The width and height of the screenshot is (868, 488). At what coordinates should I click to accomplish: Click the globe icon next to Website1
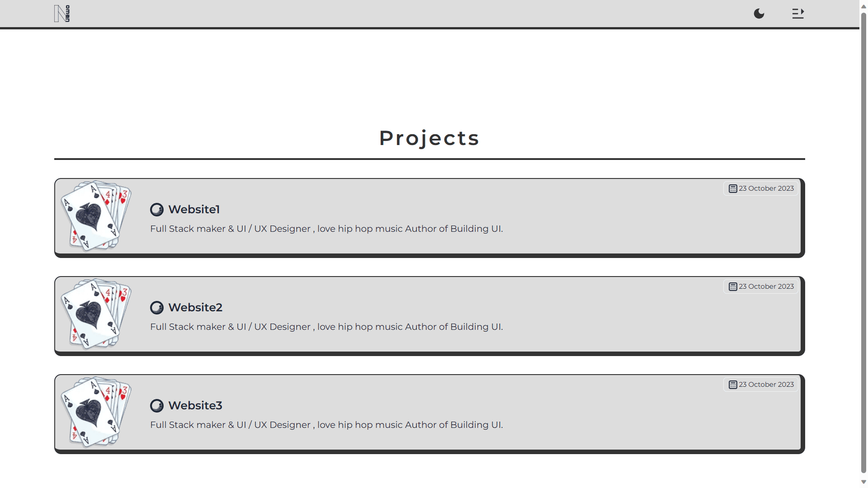(x=156, y=209)
